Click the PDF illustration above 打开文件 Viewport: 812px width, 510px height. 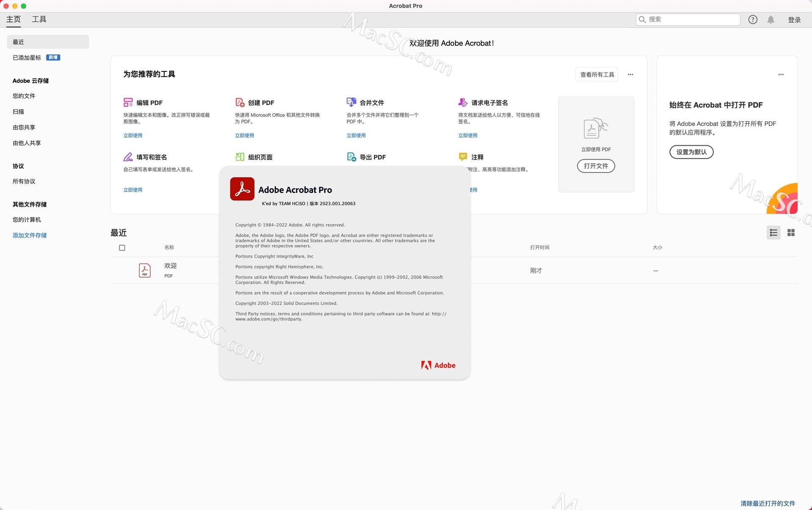click(x=596, y=128)
